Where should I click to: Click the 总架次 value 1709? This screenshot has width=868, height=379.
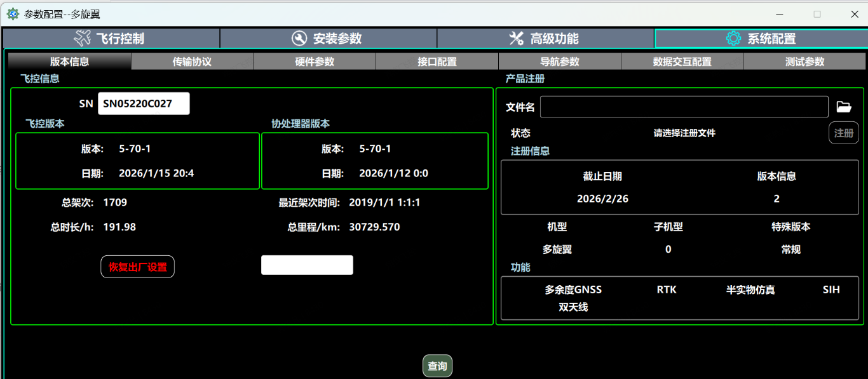click(115, 203)
